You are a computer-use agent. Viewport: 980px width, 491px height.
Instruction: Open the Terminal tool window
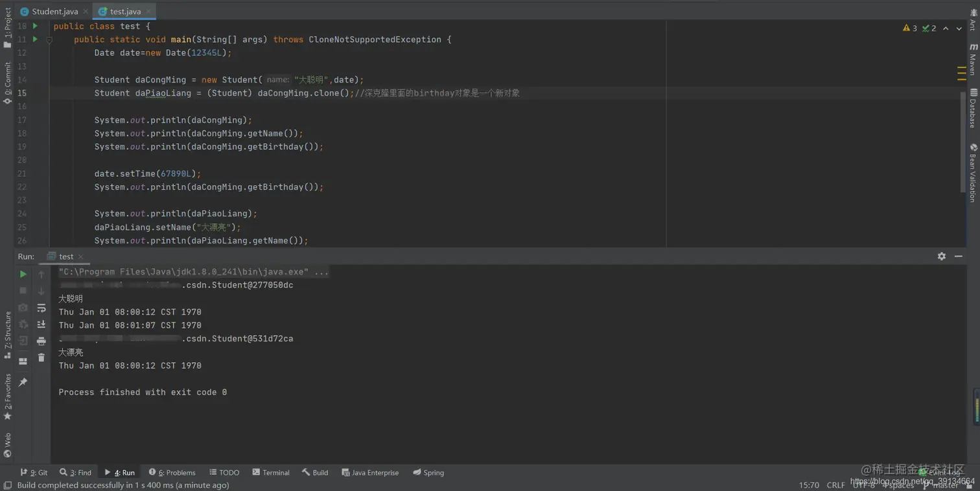(x=271, y=472)
